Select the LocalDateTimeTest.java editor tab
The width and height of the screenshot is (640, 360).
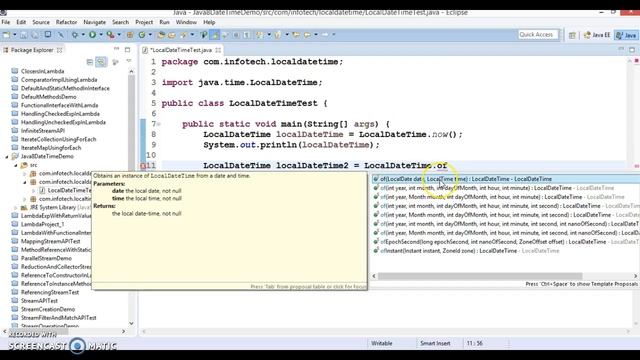click(x=180, y=50)
